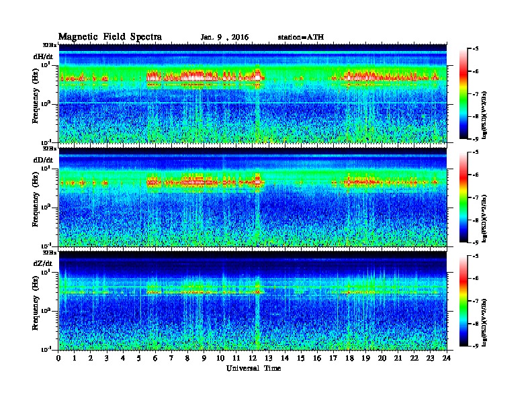Click hour tick label "8" on time axis
The height and width of the screenshot is (411, 532).
[187, 358]
